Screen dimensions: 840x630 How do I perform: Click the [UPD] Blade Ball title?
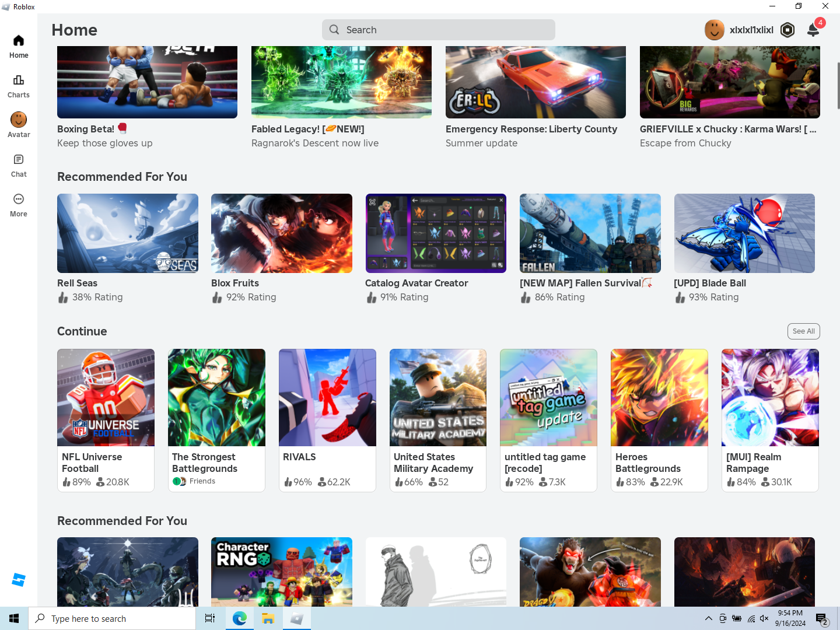tap(710, 283)
